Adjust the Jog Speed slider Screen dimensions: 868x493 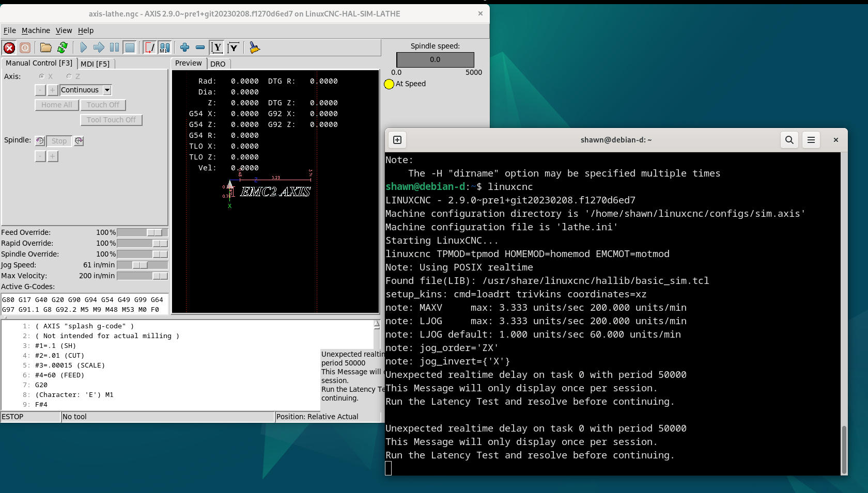[143, 265]
